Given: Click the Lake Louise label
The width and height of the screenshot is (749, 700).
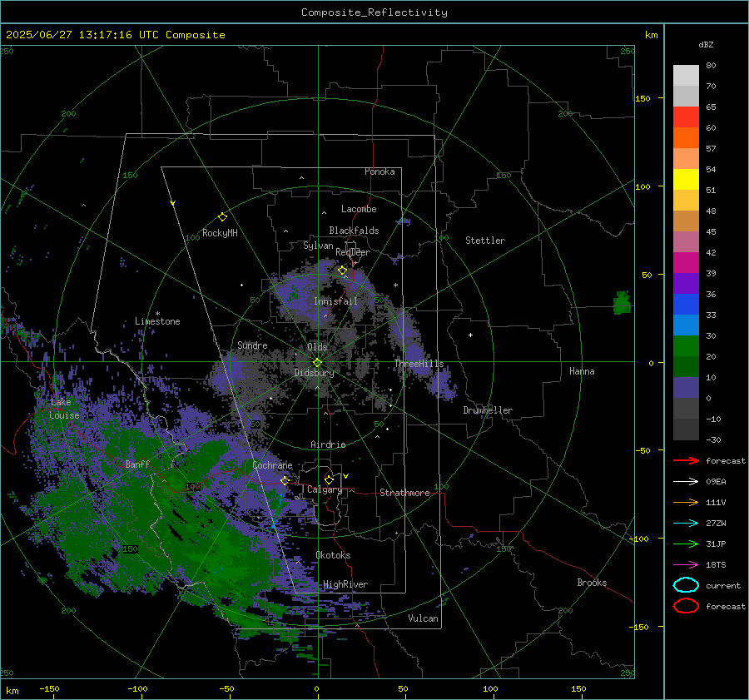Looking at the screenshot, I should (x=64, y=409).
